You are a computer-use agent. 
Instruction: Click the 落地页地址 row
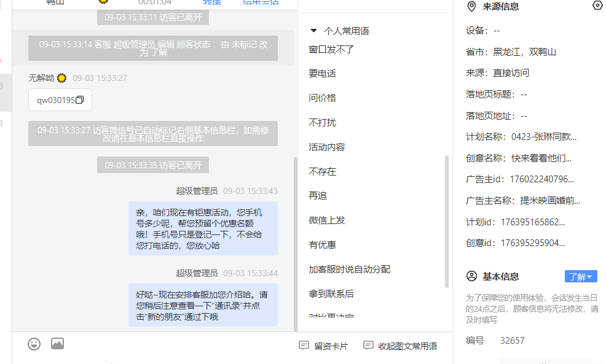coord(496,116)
